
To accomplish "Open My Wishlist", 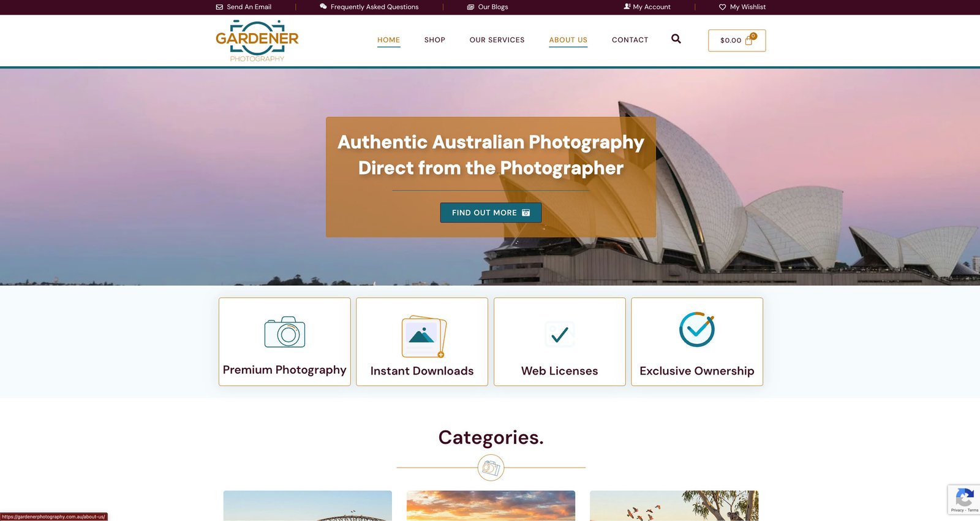I will pyautogui.click(x=742, y=7).
